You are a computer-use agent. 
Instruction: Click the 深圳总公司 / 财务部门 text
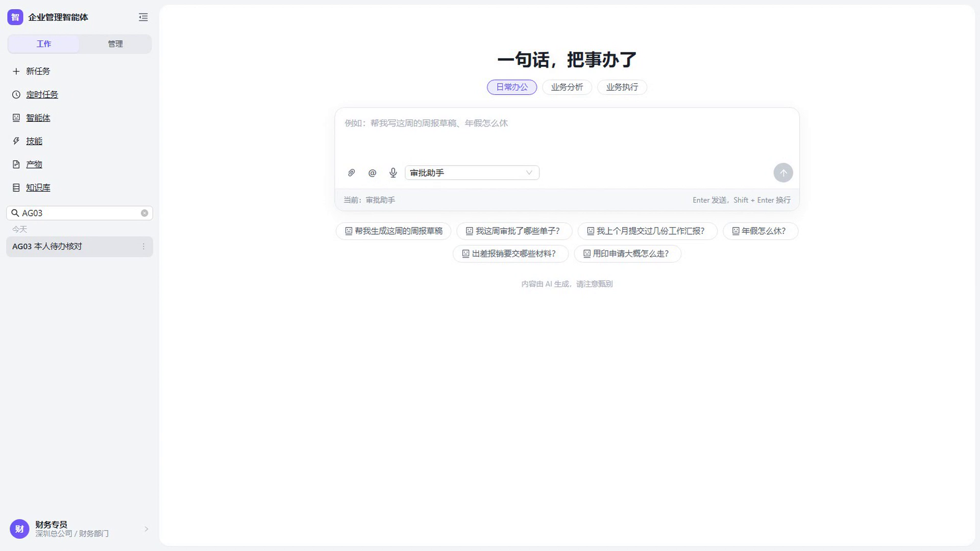click(x=72, y=534)
